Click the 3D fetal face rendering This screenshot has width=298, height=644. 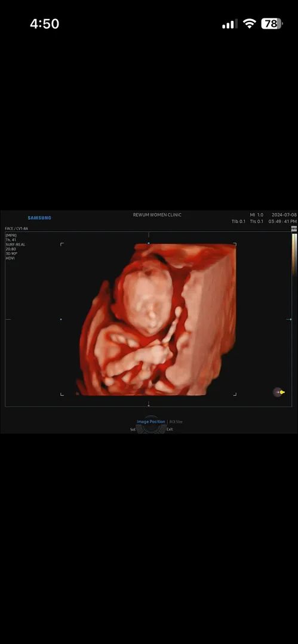click(x=158, y=319)
